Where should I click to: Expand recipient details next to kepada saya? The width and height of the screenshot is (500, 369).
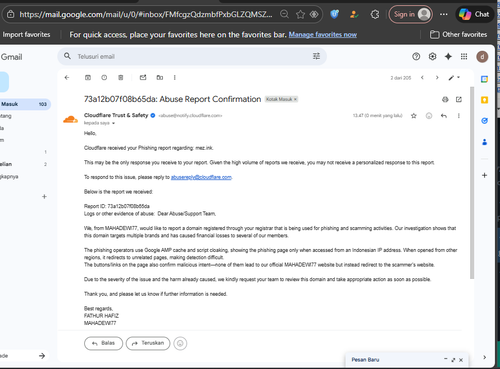pos(113,123)
